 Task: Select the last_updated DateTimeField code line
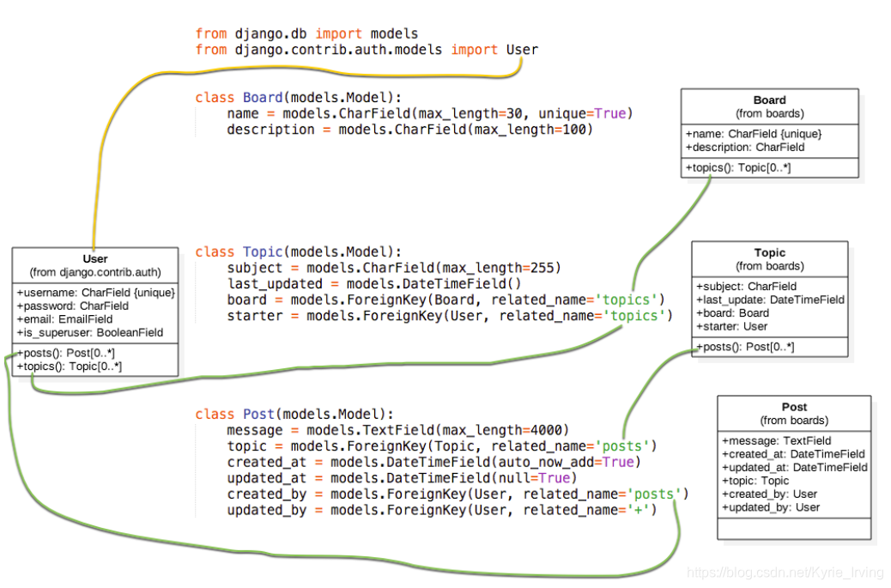(x=374, y=283)
